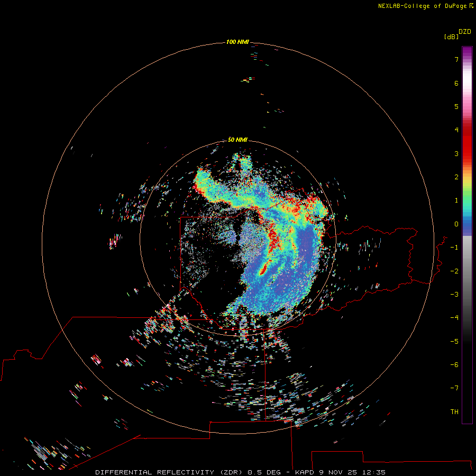Click the gray -2 dB band of color bar
The width and height of the screenshot is (476, 476).
[x=467, y=271]
